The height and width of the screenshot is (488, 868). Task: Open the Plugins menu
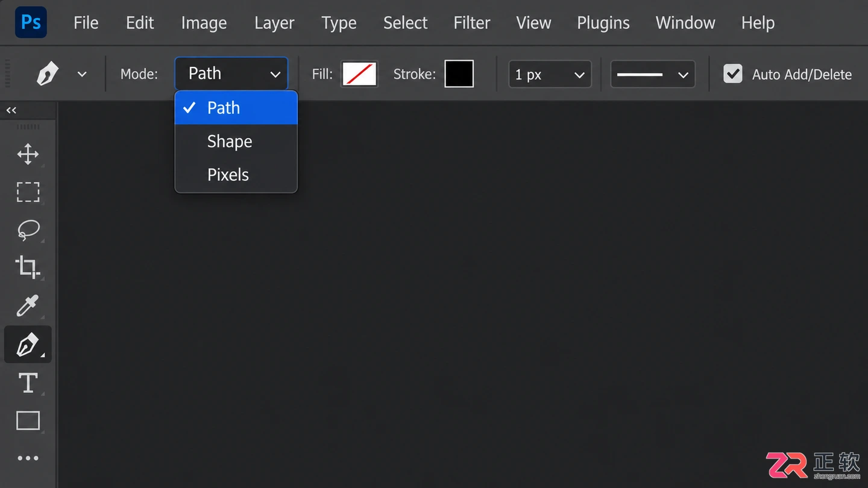click(603, 23)
